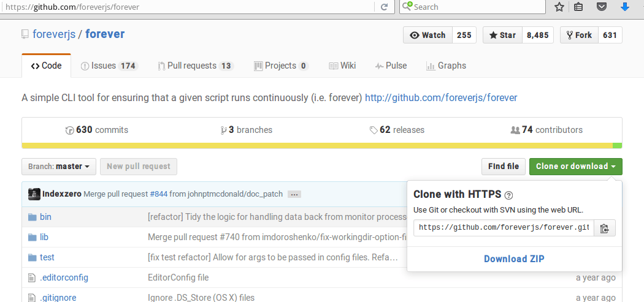Click the search engine magnifier icon
Viewport: 644px width, 302px height.
(x=407, y=7)
